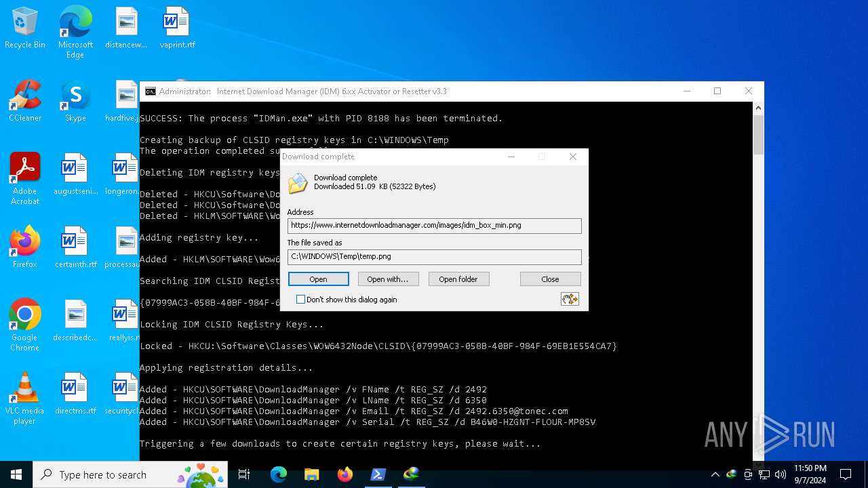
Task: Open Skype desktop shortcut
Action: point(75,102)
